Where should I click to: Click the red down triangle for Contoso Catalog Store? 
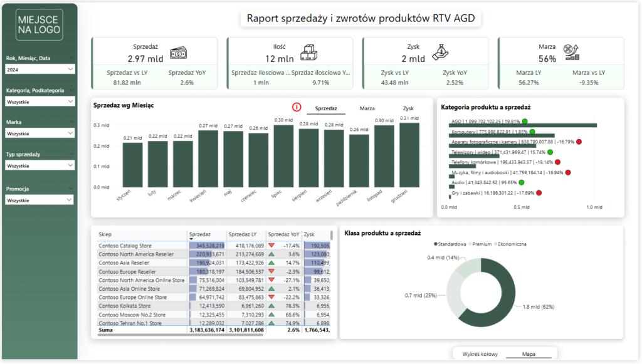click(x=271, y=246)
